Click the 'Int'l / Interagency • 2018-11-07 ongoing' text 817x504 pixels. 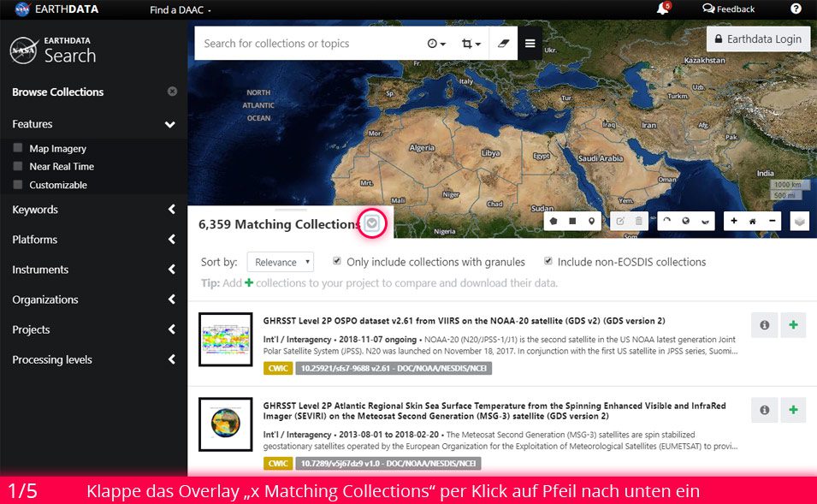[x=340, y=340]
